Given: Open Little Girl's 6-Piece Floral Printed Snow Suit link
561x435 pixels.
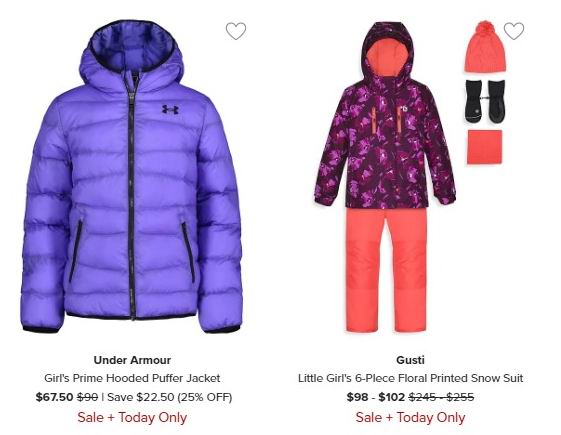Looking at the screenshot, I should click(x=410, y=378).
